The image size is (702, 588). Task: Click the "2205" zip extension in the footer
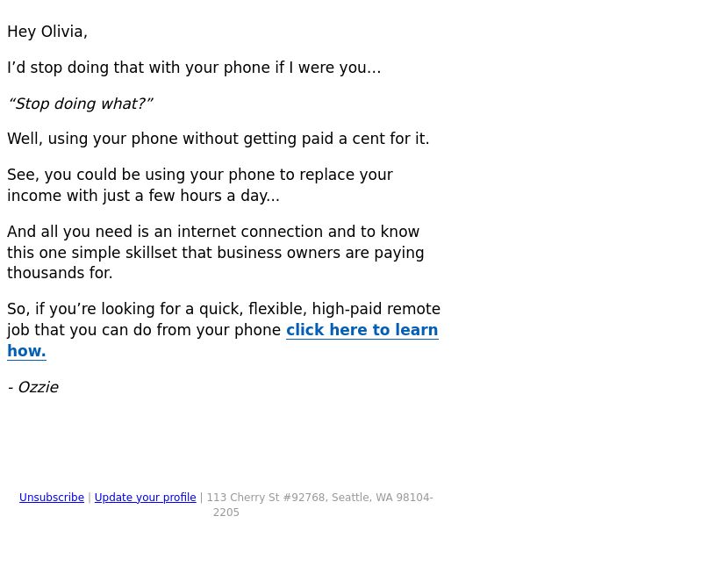(x=226, y=513)
